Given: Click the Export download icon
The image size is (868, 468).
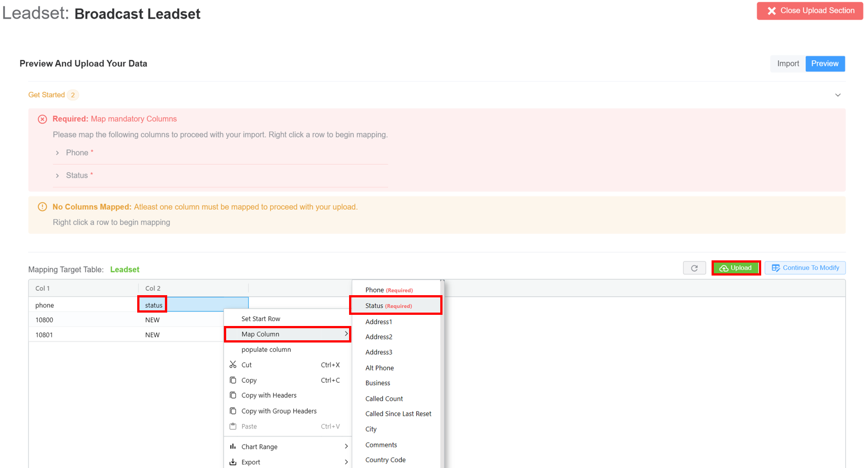Looking at the screenshot, I should coord(233,462).
